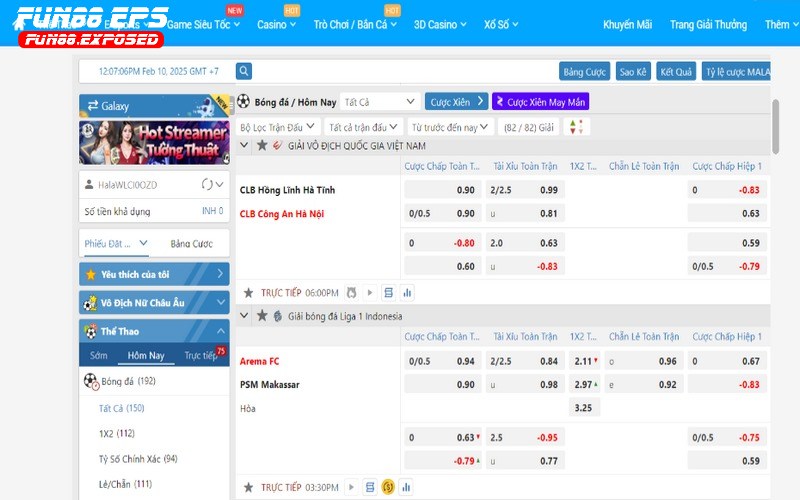Open the Khuyến Mãi link
The image size is (800, 500).
627,24
